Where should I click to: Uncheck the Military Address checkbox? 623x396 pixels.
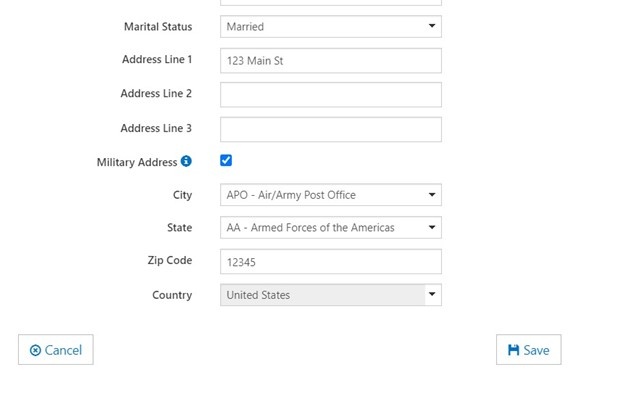226,160
